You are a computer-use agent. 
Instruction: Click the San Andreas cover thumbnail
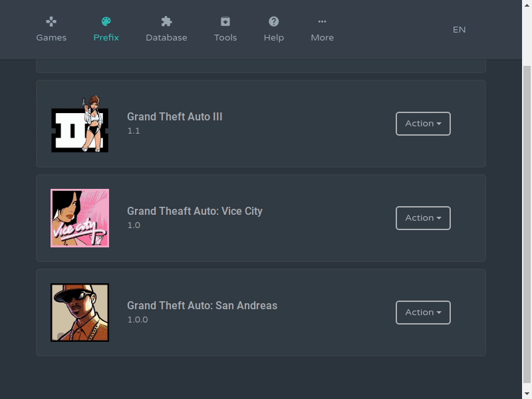(80, 312)
